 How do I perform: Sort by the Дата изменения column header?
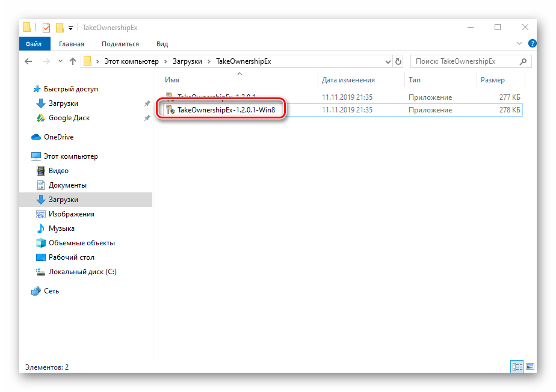(x=348, y=80)
